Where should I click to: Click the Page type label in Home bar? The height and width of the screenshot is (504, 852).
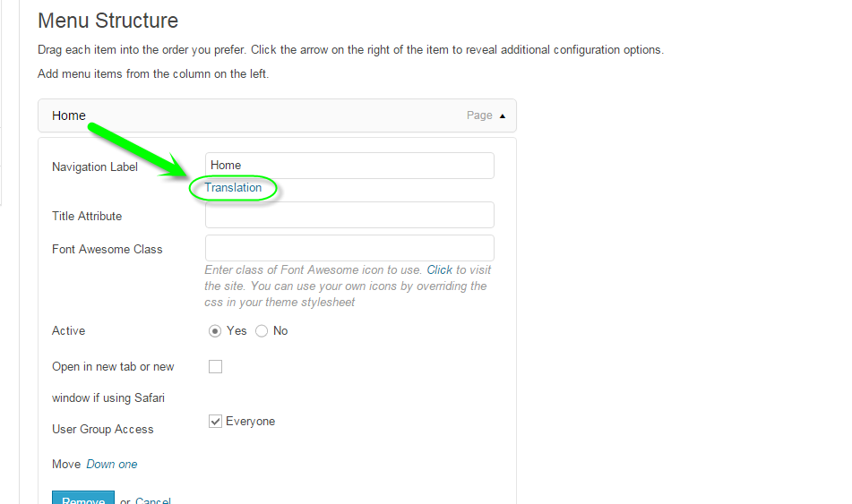[x=479, y=115]
